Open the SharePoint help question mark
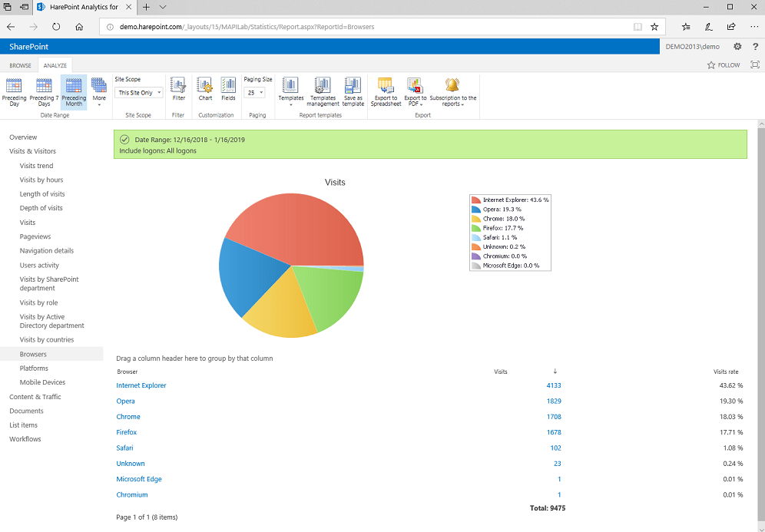 755,47
